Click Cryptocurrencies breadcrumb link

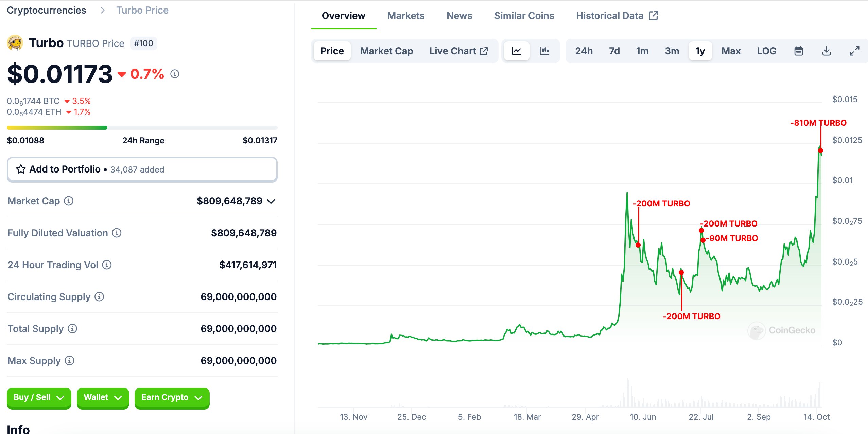pos(47,10)
